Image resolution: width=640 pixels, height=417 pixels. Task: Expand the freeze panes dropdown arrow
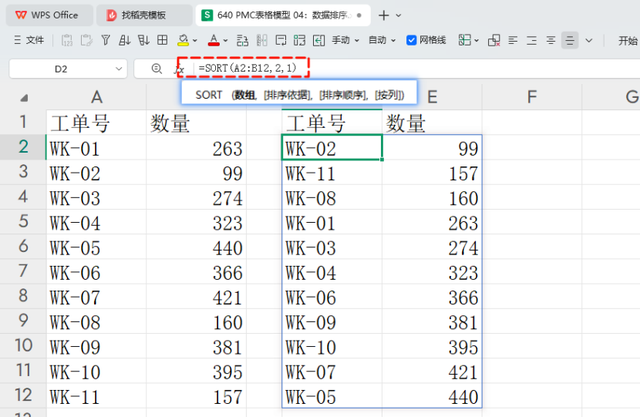476,40
